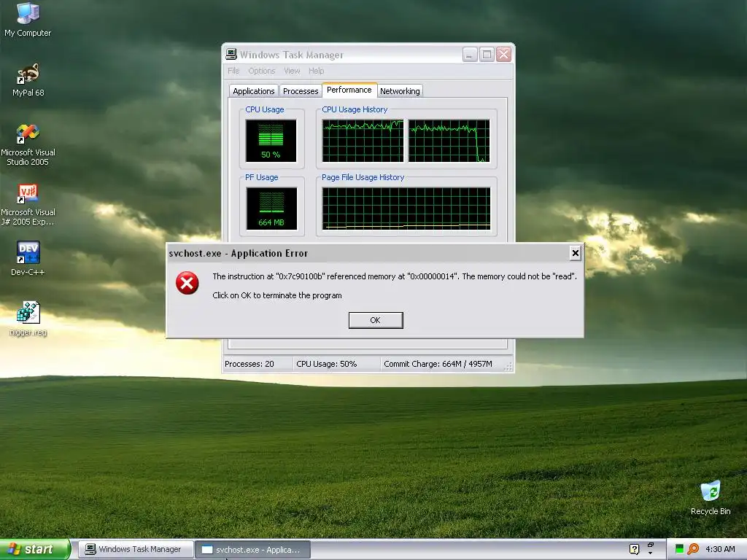Click the orange magnifier tray icon
The height and width of the screenshot is (560, 747).
693,549
